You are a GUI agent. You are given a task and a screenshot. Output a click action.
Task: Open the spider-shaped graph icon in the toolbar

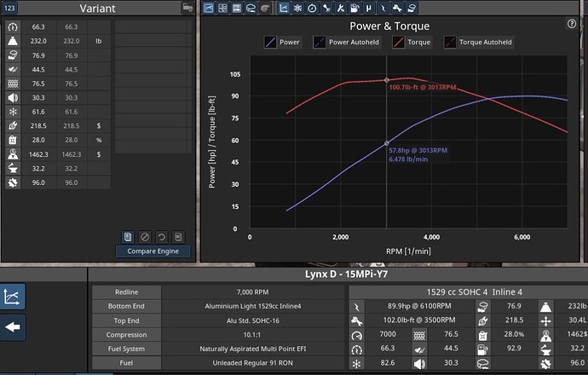[x=297, y=8]
